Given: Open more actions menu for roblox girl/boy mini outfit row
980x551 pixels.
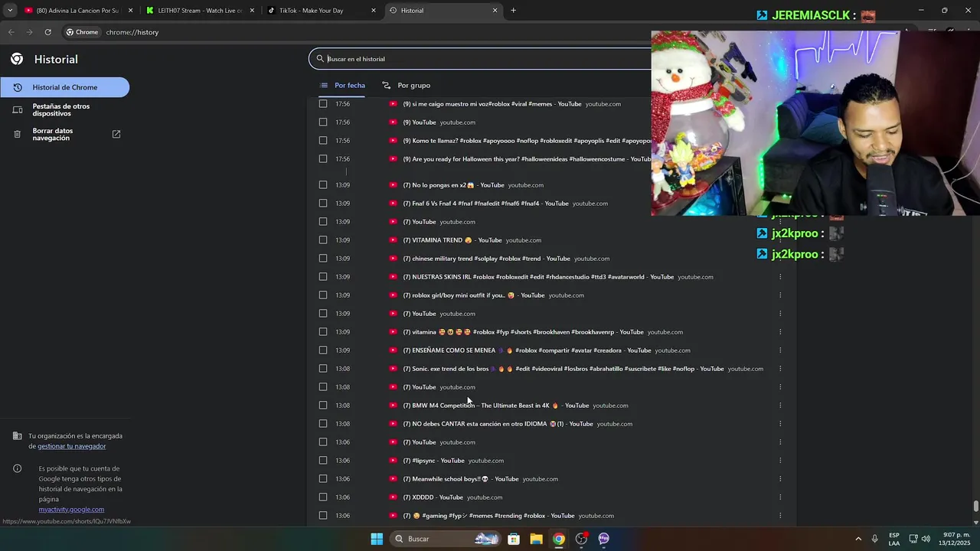Looking at the screenshot, I should click(780, 295).
